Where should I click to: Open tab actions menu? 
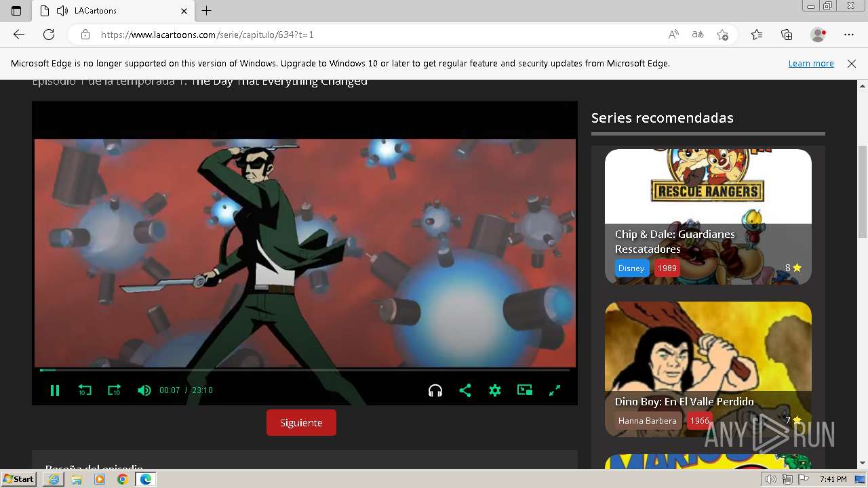coord(16,11)
